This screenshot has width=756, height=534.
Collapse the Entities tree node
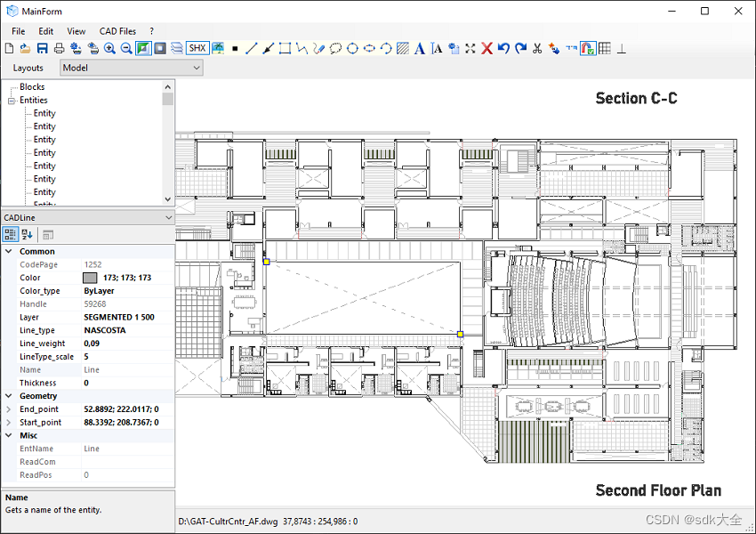click(x=12, y=101)
